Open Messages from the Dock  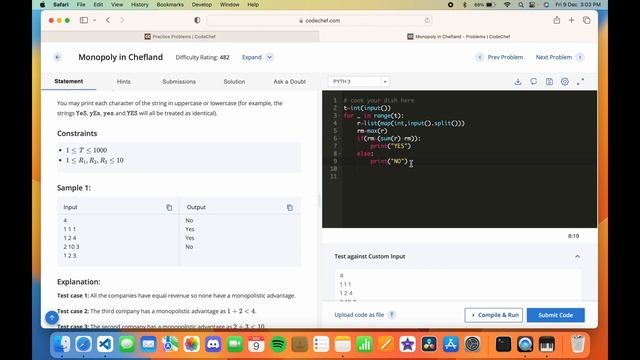(127, 344)
